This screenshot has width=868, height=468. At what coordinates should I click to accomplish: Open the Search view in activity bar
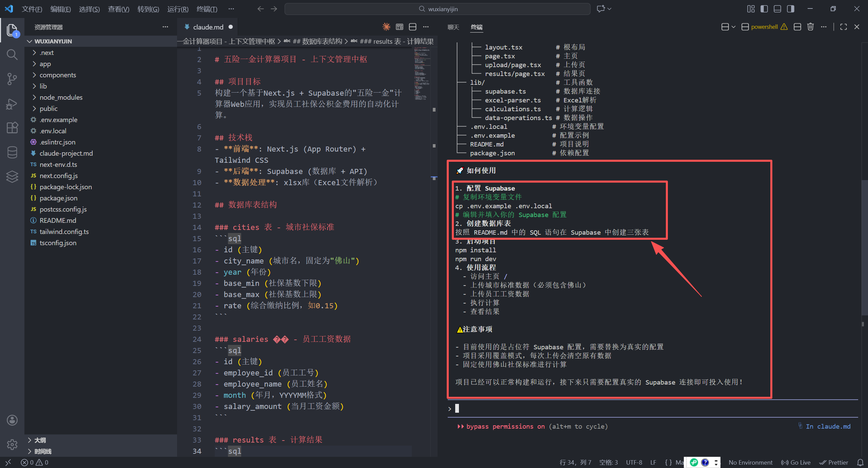click(12, 54)
